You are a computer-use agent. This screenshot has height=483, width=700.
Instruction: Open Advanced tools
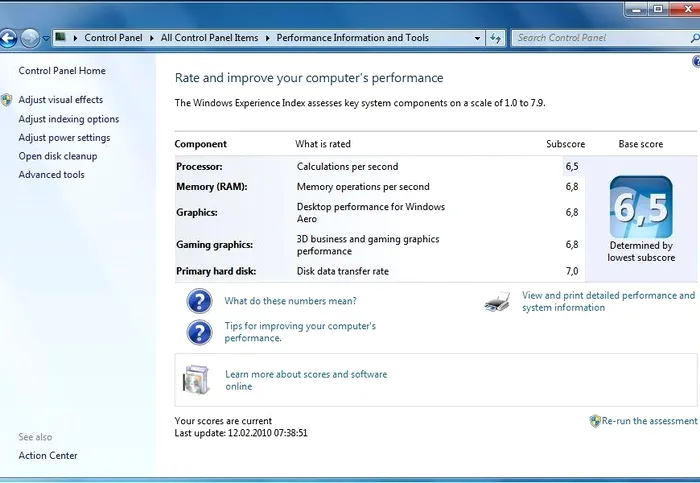(x=51, y=175)
